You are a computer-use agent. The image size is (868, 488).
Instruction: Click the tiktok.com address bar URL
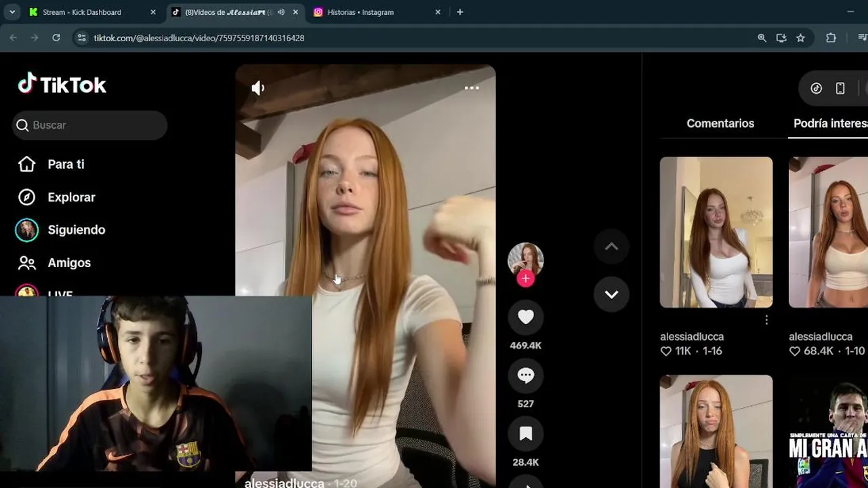pos(199,38)
